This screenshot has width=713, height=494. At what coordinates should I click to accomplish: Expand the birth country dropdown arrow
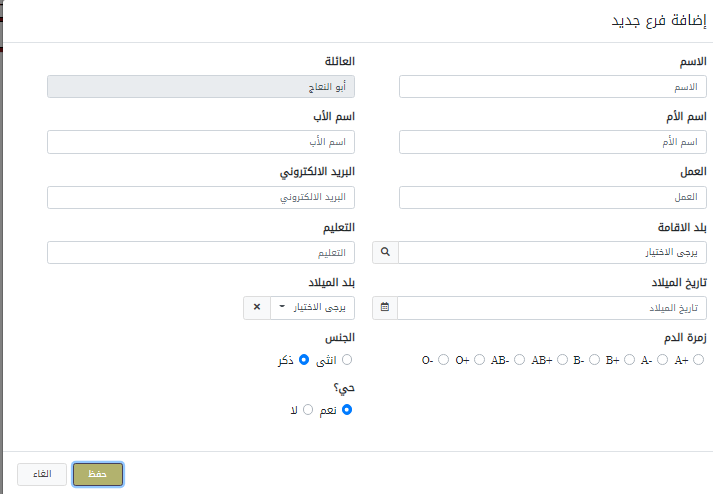coord(283,308)
